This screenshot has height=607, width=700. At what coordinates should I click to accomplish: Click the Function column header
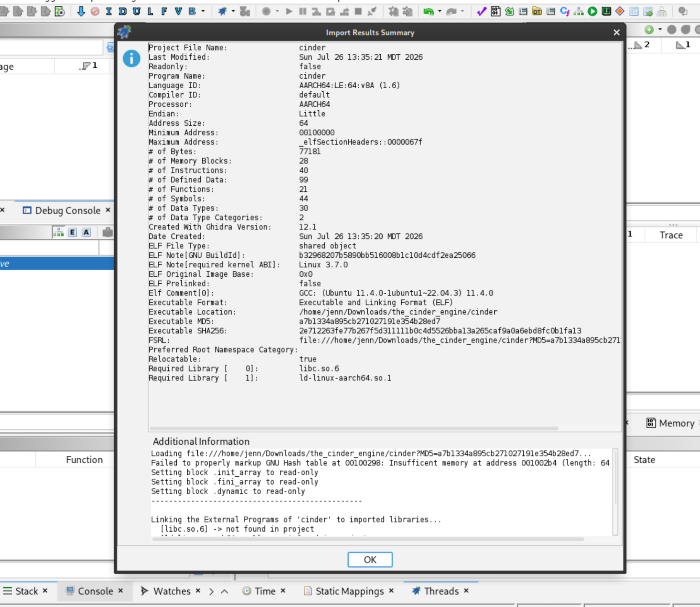(84, 459)
